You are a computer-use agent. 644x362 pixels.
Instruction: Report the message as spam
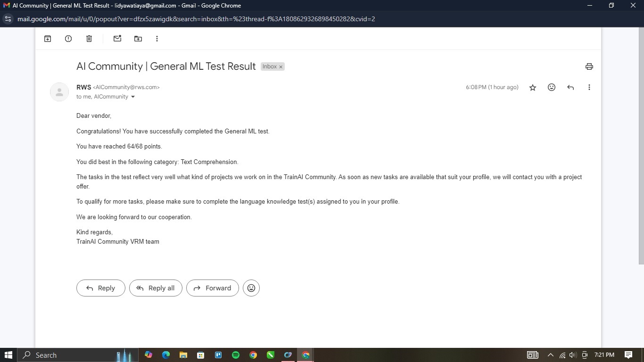[68, 39]
